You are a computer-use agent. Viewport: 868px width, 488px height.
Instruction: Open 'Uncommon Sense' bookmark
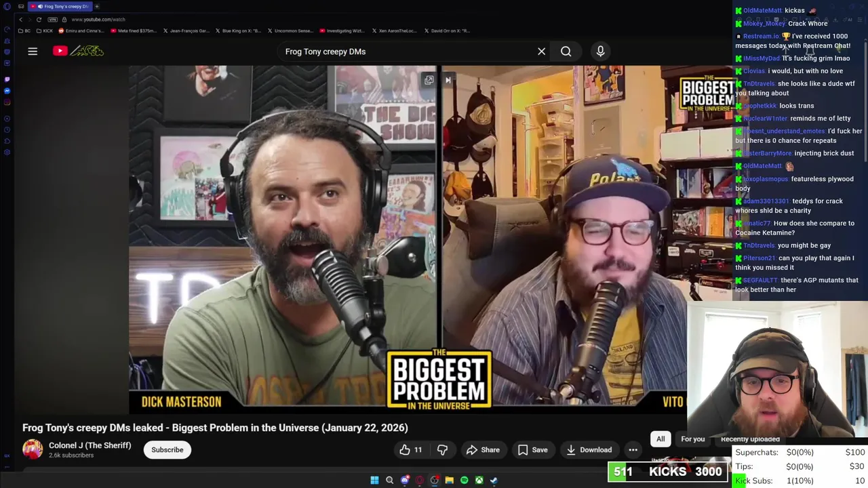tap(291, 30)
